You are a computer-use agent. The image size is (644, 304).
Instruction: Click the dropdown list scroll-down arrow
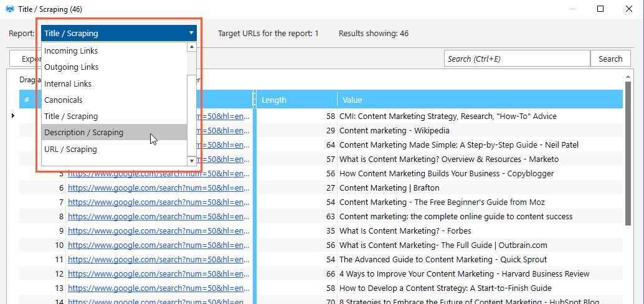click(x=192, y=161)
